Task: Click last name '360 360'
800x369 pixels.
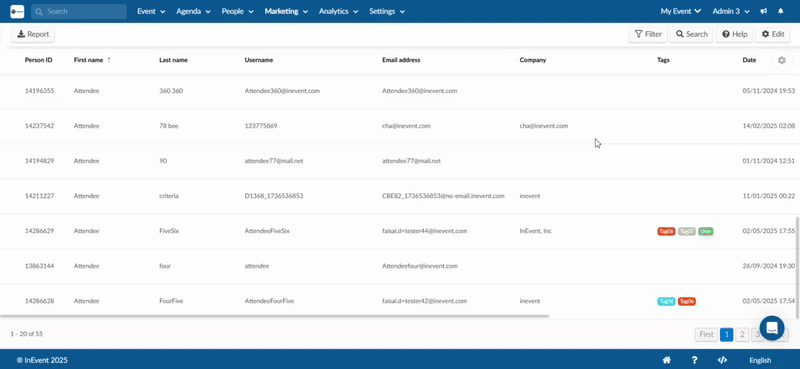Action: pos(171,91)
